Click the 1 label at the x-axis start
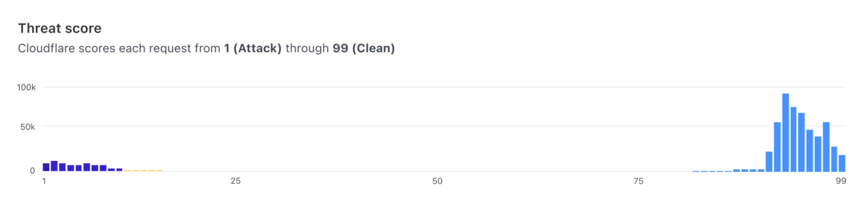 (44, 181)
